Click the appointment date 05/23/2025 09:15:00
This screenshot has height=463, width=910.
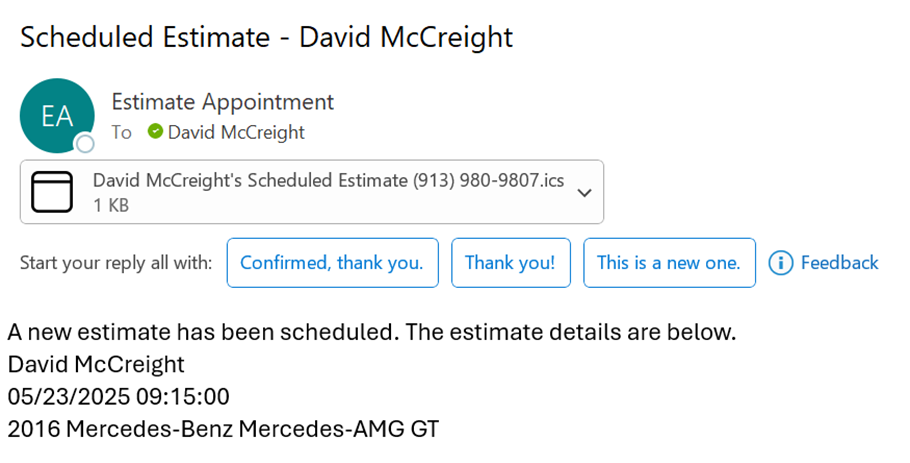tap(118, 396)
